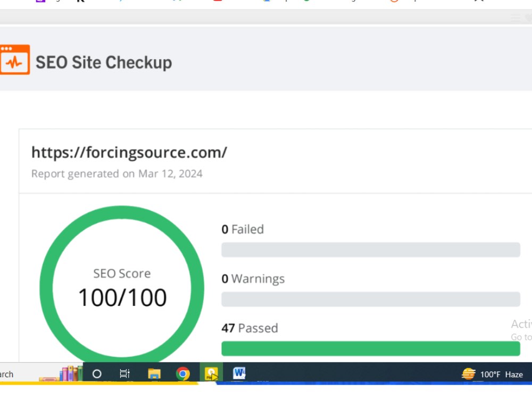Click the empty Warnings progress bar
The image size is (532, 399).
pyautogui.click(x=370, y=299)
